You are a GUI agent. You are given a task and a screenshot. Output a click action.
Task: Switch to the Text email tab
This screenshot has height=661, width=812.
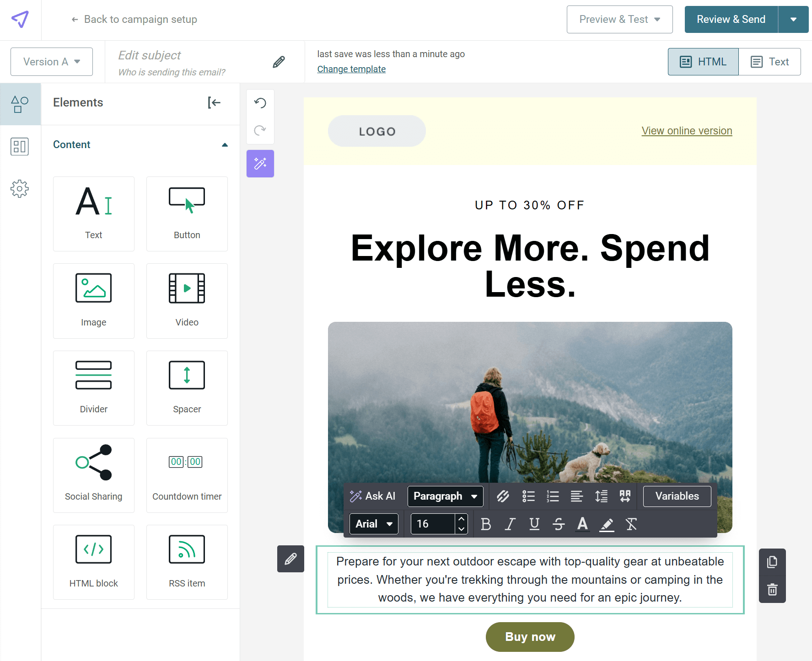pyautogui.click(x=770, y=61)
